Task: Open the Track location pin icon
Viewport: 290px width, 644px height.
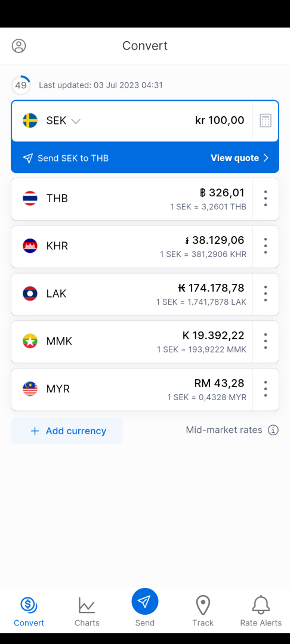Action: point(203,605)
